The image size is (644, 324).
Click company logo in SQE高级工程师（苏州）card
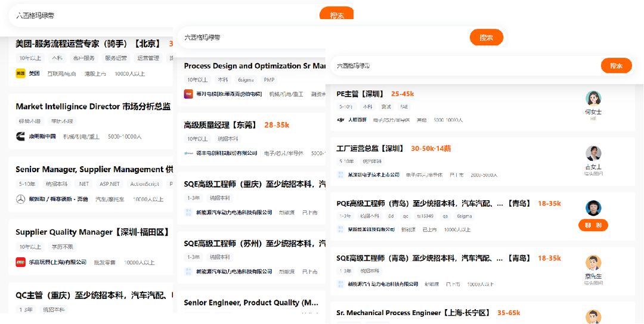click(188, 272)
